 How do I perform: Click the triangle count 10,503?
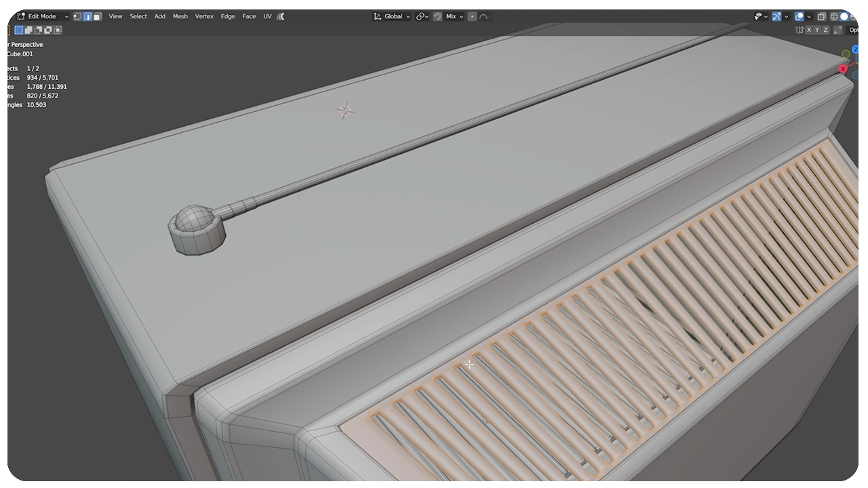37,105
